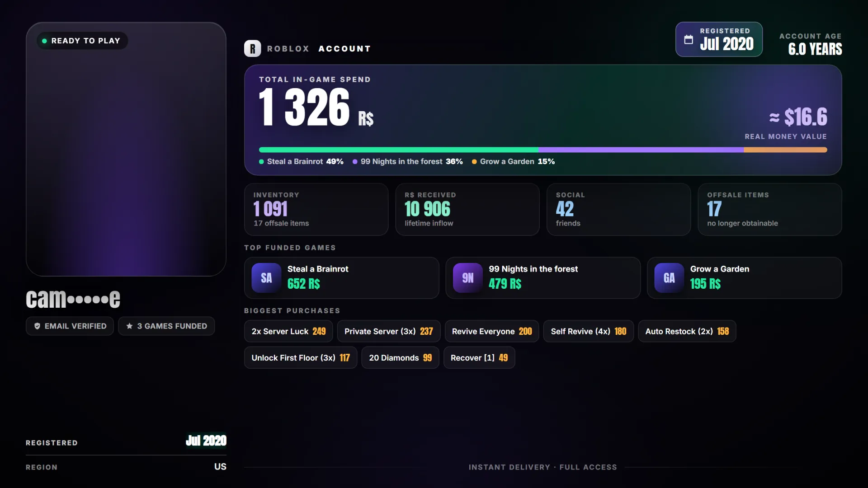
Task: Click the purple segment of spend bar
Action: click(x=641, y=150)
